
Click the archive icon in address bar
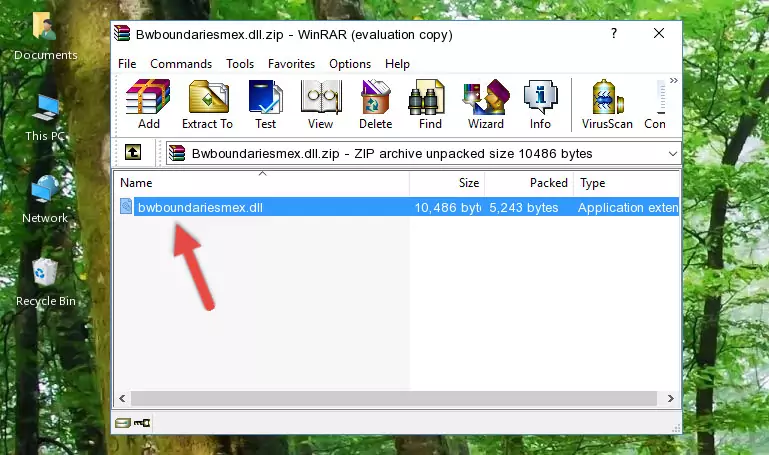(x=177, y=153)
